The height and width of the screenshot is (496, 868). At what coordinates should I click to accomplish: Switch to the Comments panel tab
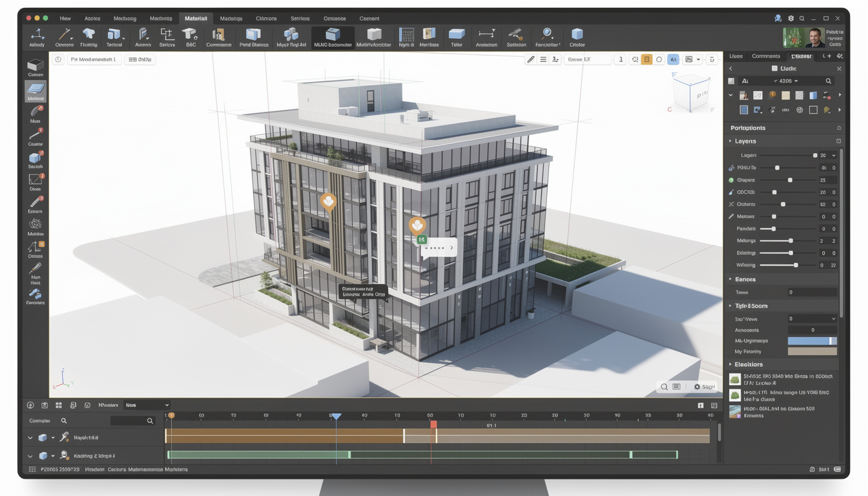[766, 56]
